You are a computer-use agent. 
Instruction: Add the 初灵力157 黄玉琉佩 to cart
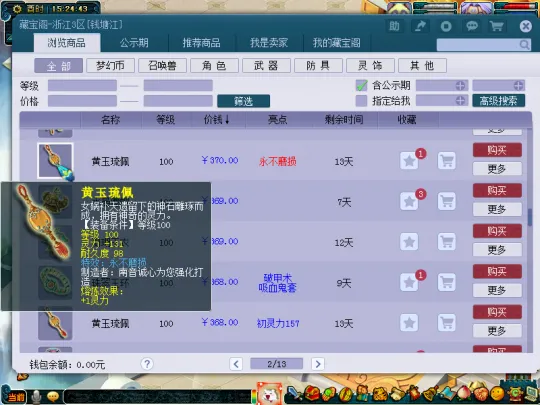[447, 323]
